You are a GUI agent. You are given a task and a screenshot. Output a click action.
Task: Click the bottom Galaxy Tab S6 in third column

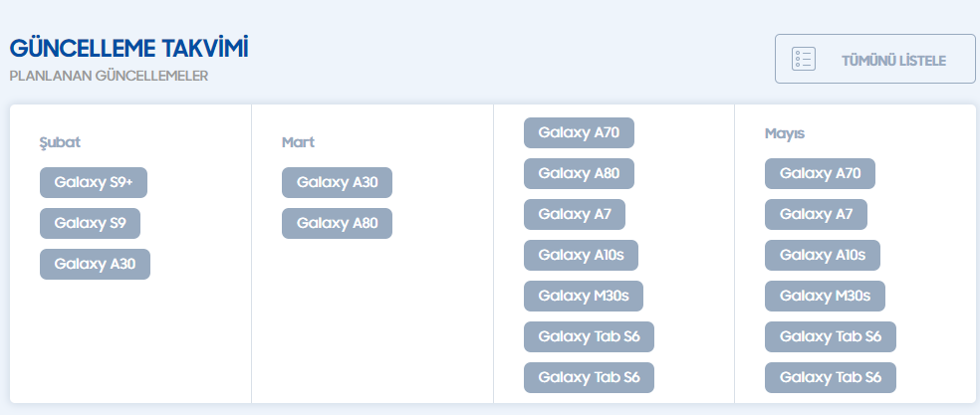(x=589, y=377)
